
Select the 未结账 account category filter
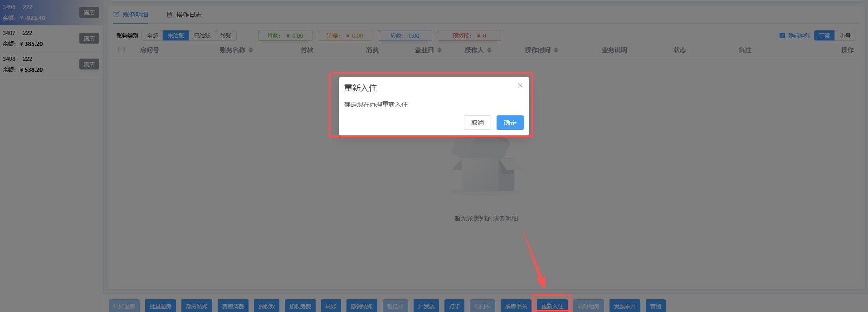[176, 35]
